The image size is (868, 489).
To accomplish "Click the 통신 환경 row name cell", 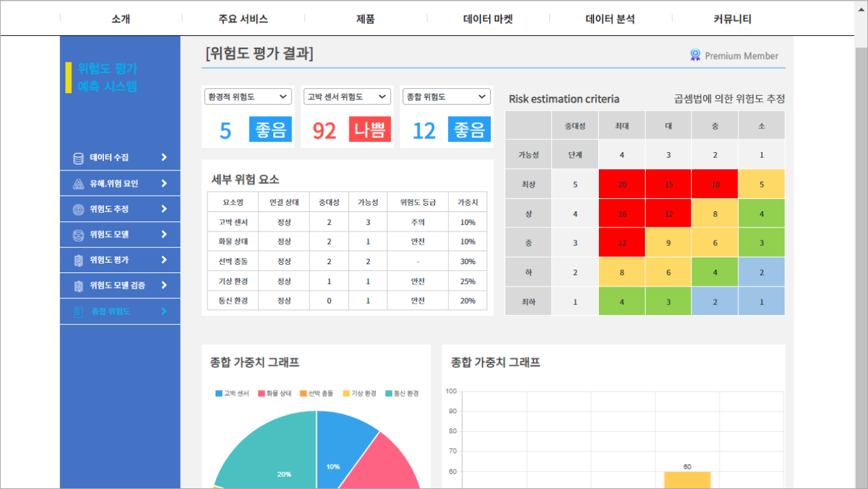I will pyautogui.click(x=232, y=301).
